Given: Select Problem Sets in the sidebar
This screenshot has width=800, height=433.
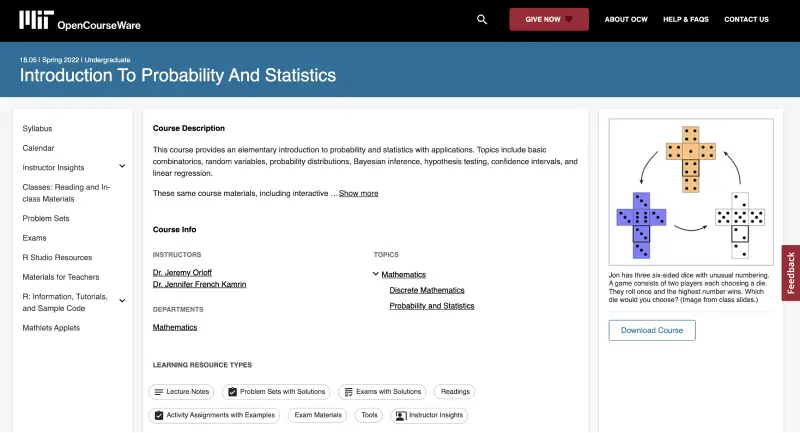Looking at the screenshot, I should 46,218.
